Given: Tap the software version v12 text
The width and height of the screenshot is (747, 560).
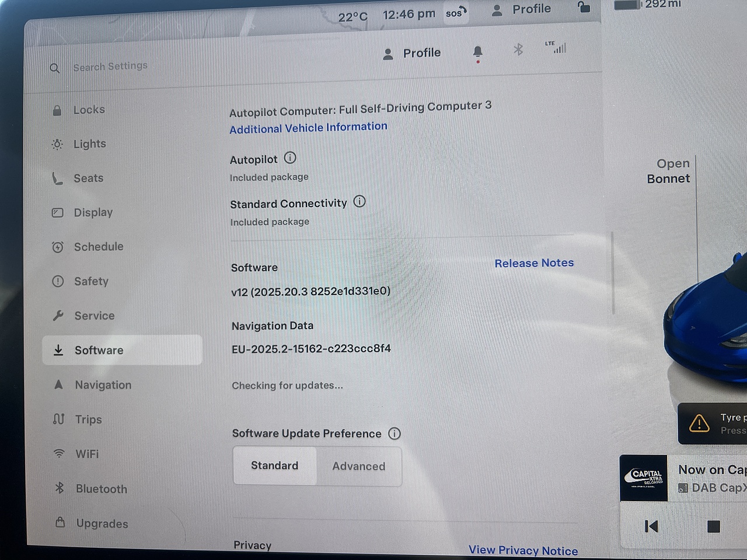Looking at the screenshot, I should pos(310,291).
